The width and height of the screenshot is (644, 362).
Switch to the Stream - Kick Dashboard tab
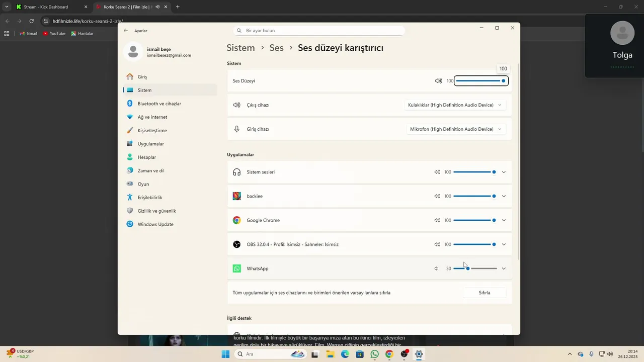(46, 7)
